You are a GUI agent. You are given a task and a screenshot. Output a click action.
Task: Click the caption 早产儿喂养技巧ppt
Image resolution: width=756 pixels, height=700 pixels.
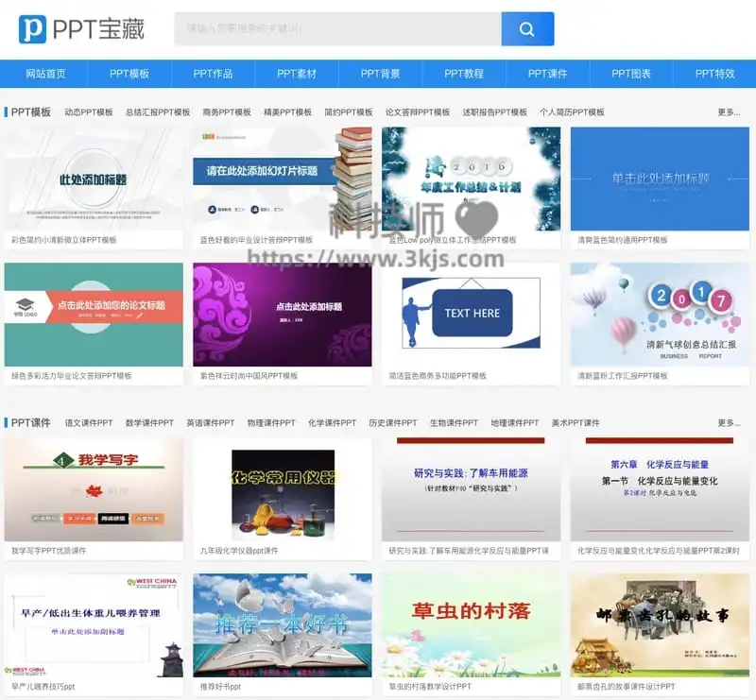pos(43,687)
